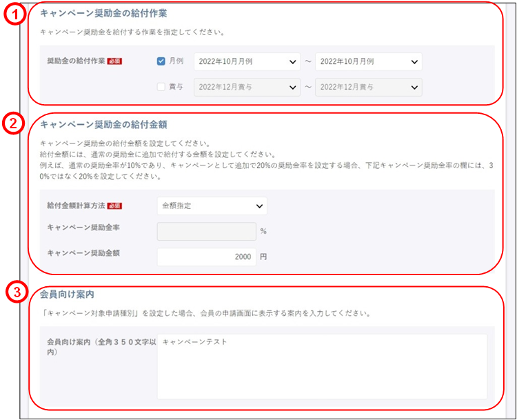Click the キャンペーン奨励金率 percent field
The image size is (517, 420).
206,231
